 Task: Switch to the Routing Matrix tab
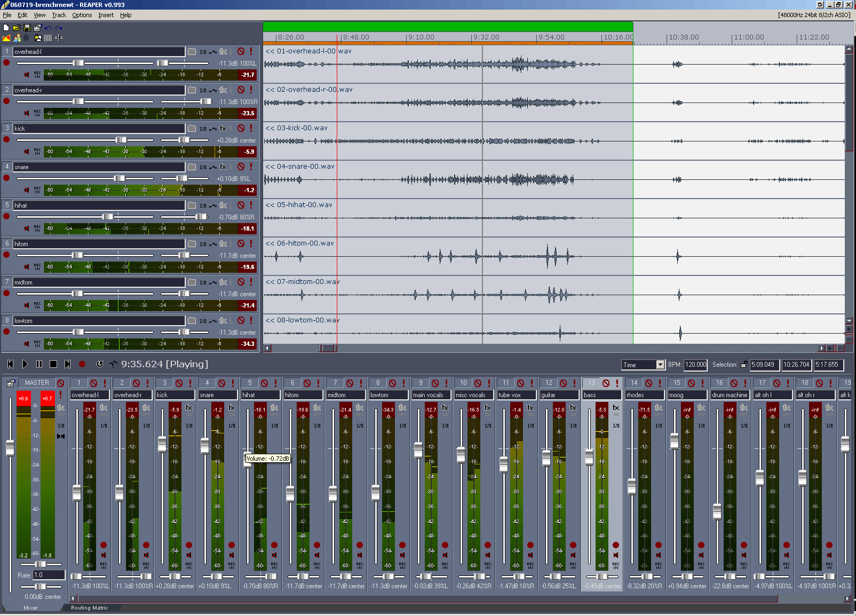[90, 608]
